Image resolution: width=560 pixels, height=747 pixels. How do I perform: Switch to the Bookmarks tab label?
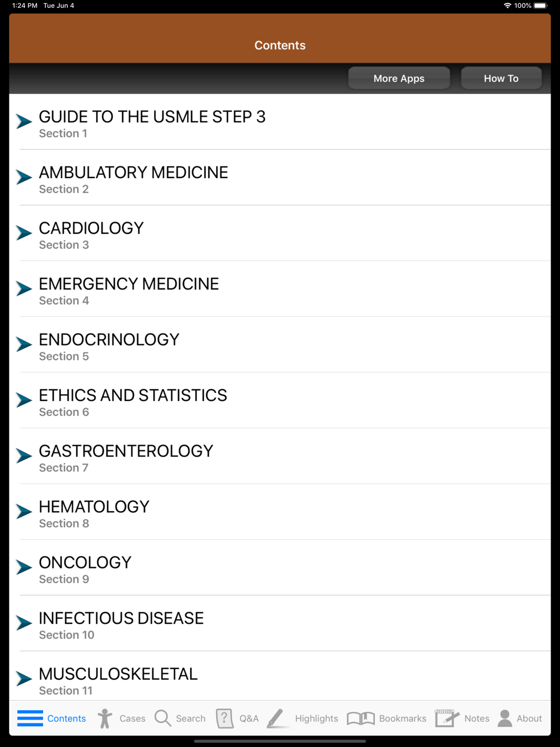click(x=403, y=718)
